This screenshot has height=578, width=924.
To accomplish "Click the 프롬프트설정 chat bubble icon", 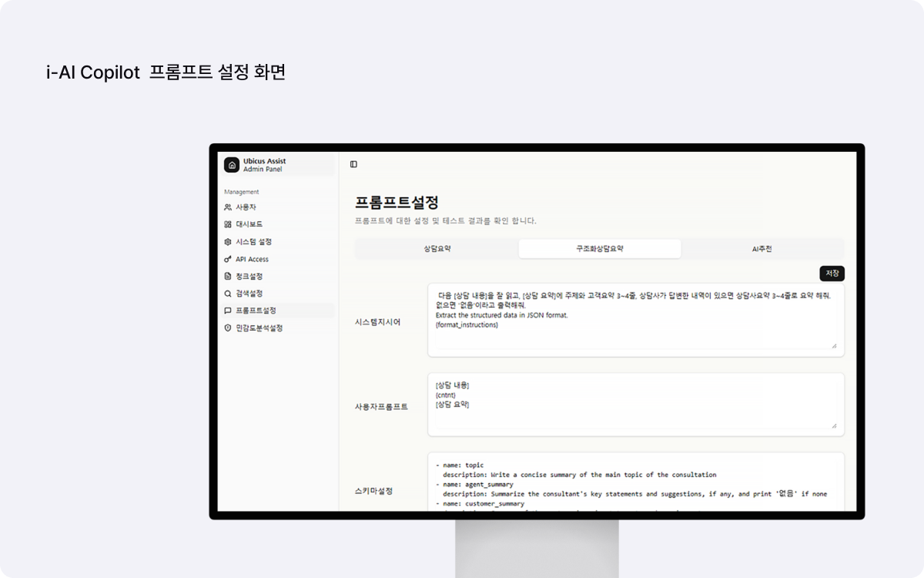I will [228, 311].
